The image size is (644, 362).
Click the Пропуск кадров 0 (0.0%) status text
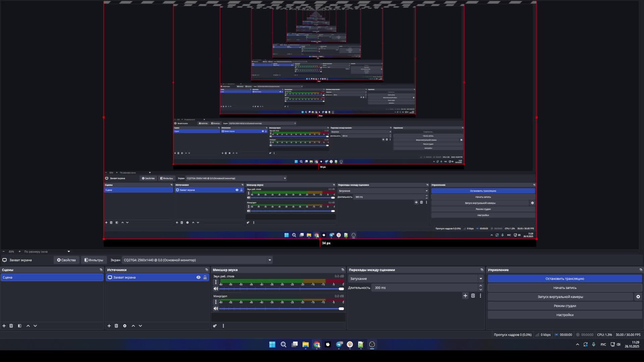point(513,335)
